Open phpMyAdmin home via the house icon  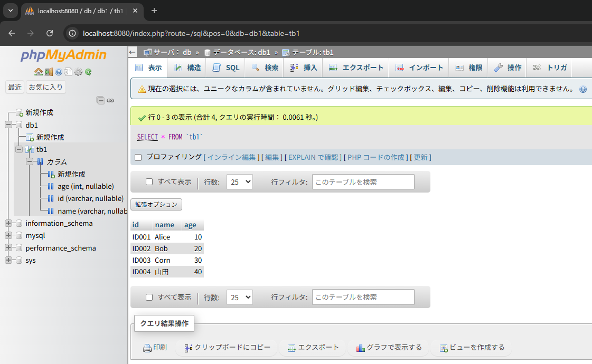click(38, 72)
